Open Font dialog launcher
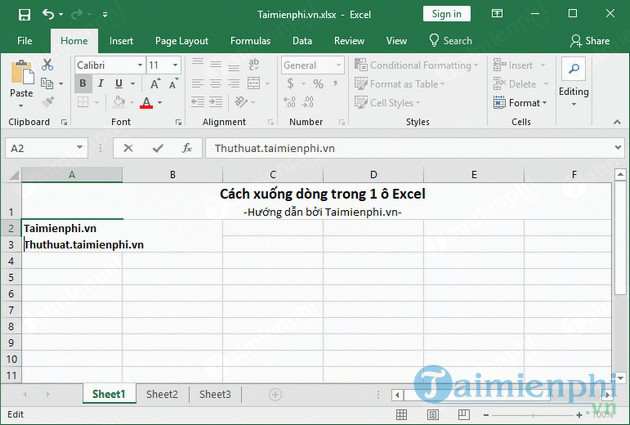 pos(179,122)
